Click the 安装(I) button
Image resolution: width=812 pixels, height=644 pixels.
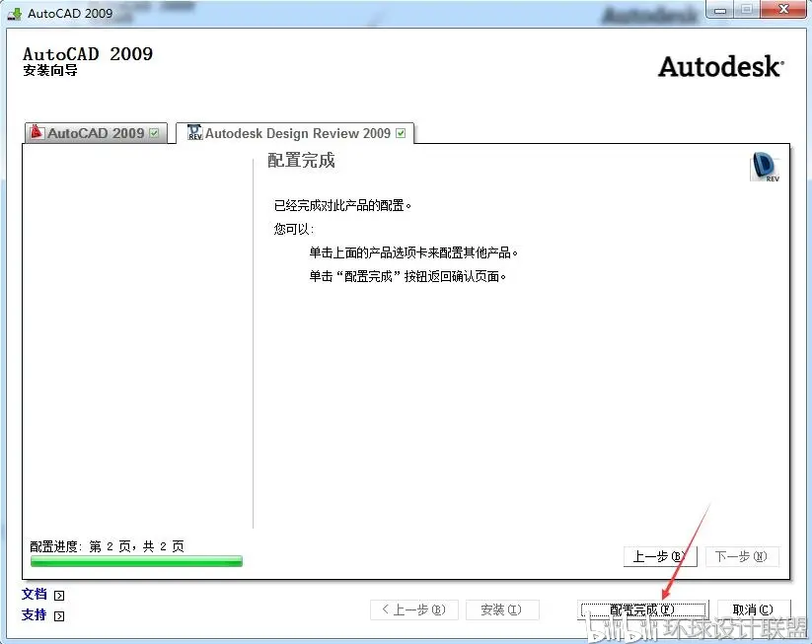tap(502, 609)
